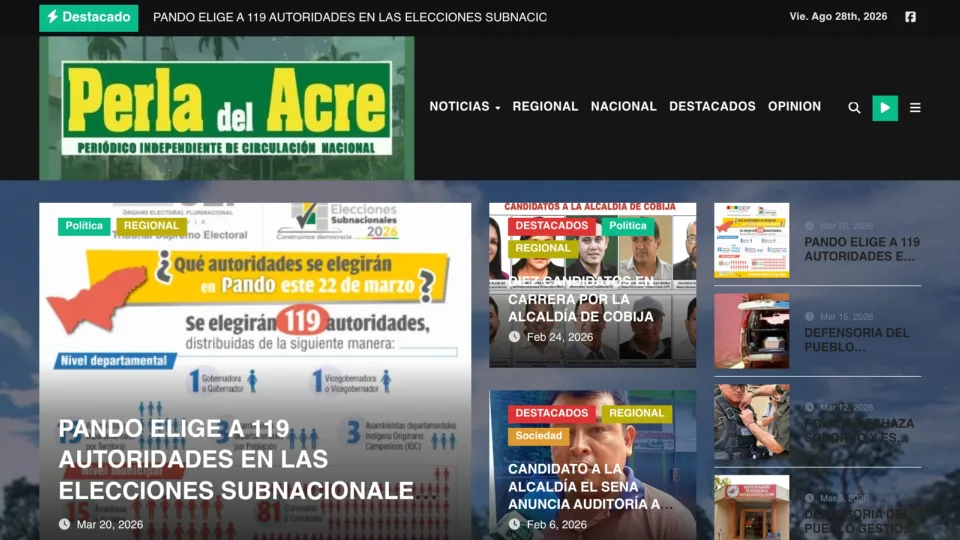This screenshot has width=960, height=540.
Task: Open sidebar thumbnail of car trunk photo
Action: click(751, 331)
